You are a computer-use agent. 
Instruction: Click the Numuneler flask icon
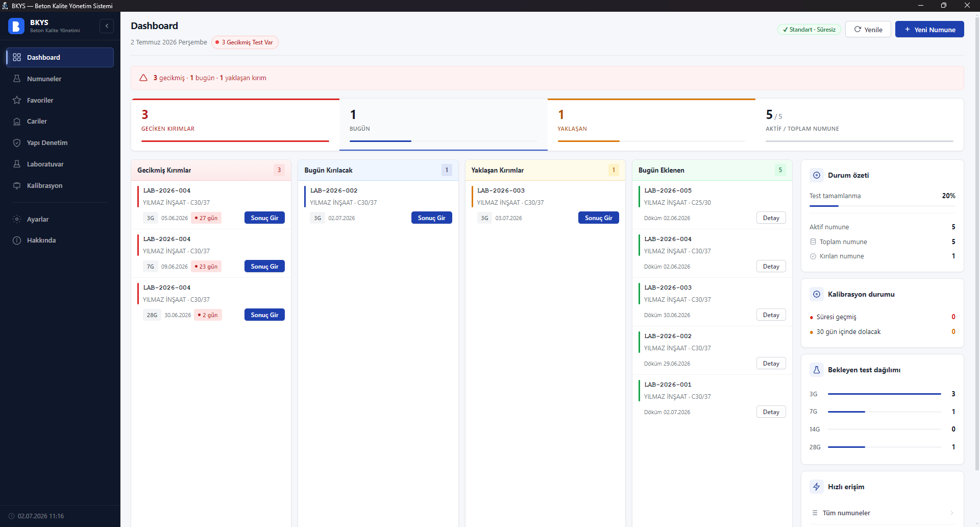pyautogui.click(x=17, y=79)
